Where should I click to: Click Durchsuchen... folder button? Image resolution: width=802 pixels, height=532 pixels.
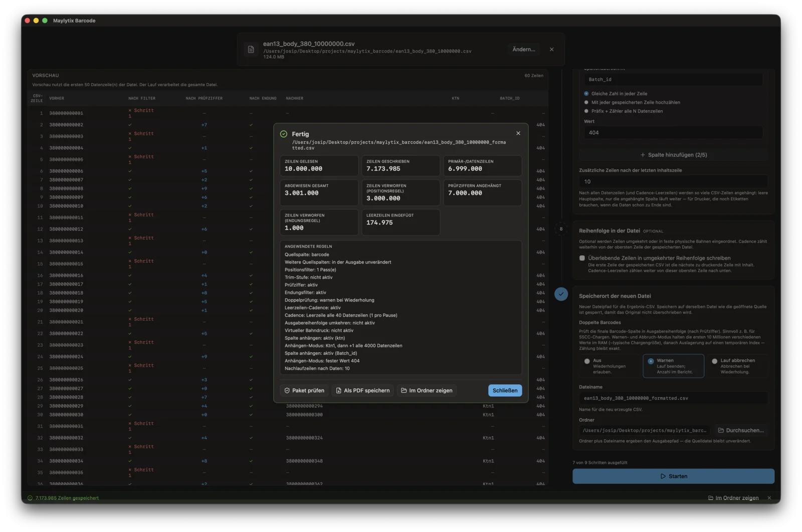[741, 430]
